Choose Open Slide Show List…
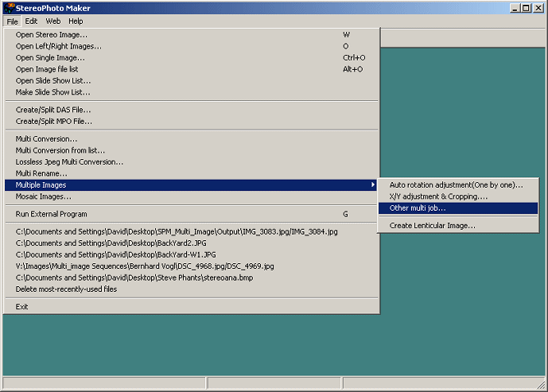 [192, 81]
